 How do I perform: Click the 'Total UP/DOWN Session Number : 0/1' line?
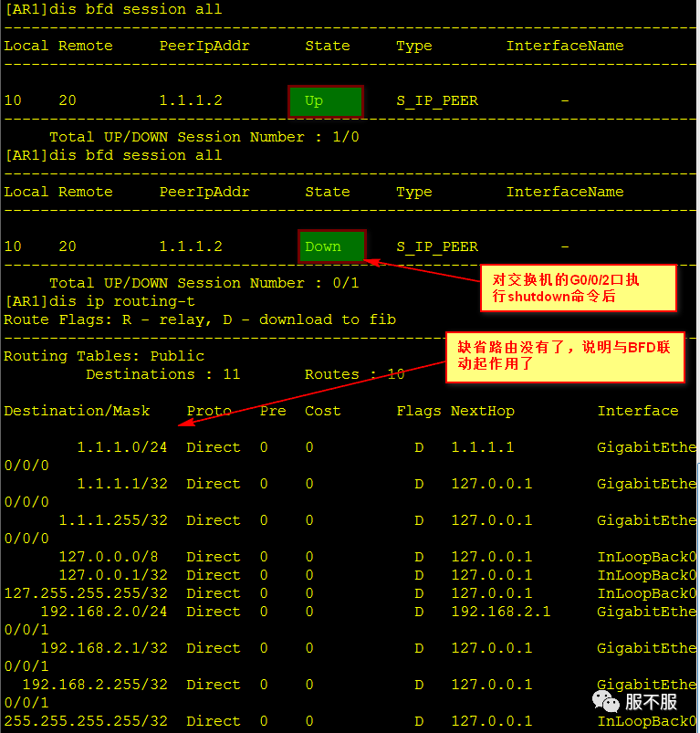point(204,283)
